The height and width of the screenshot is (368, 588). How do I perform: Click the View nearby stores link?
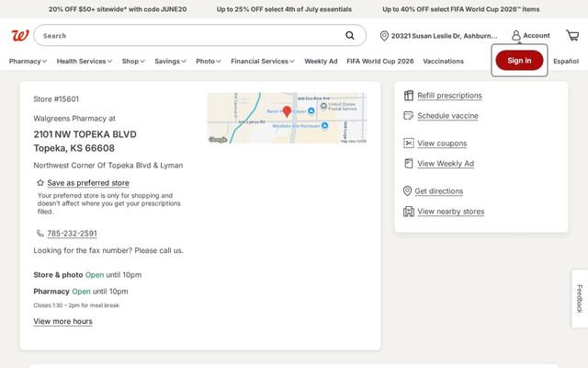(451, 212)
